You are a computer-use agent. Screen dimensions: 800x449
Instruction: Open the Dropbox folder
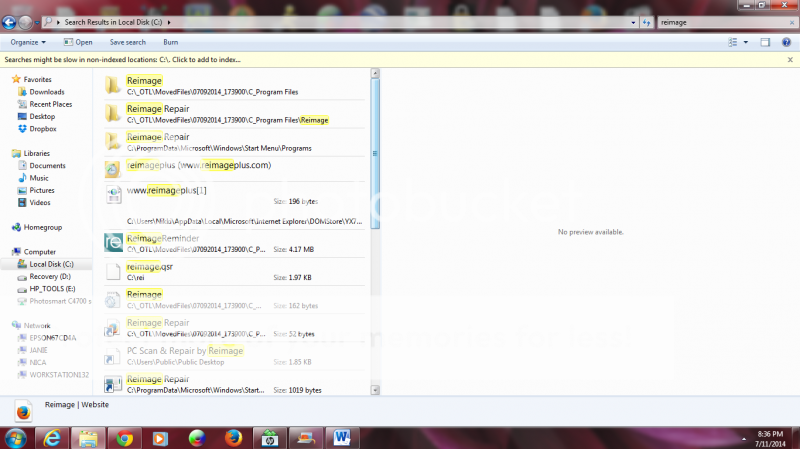pyautogui.click(x=42, y=129)
